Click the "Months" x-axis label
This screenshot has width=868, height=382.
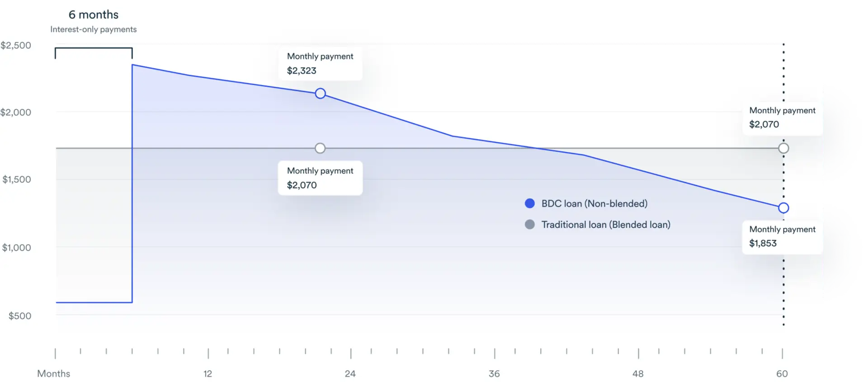(54, 374)
